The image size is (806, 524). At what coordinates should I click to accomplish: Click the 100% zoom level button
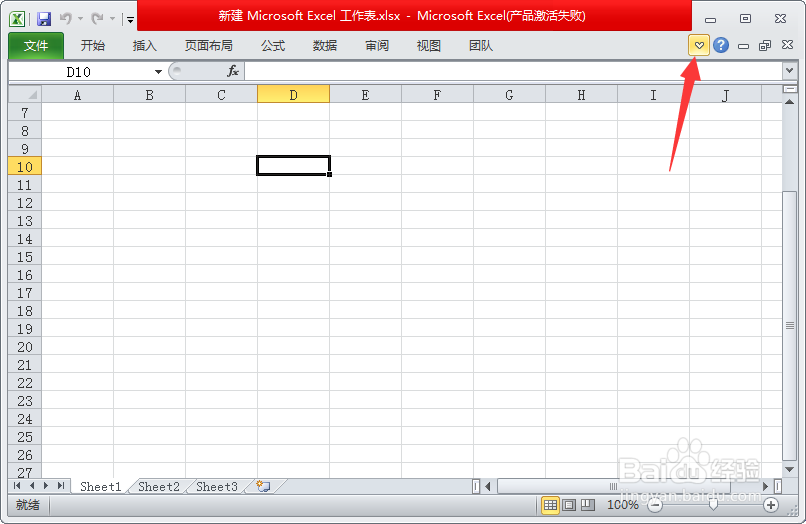(622, 505)
